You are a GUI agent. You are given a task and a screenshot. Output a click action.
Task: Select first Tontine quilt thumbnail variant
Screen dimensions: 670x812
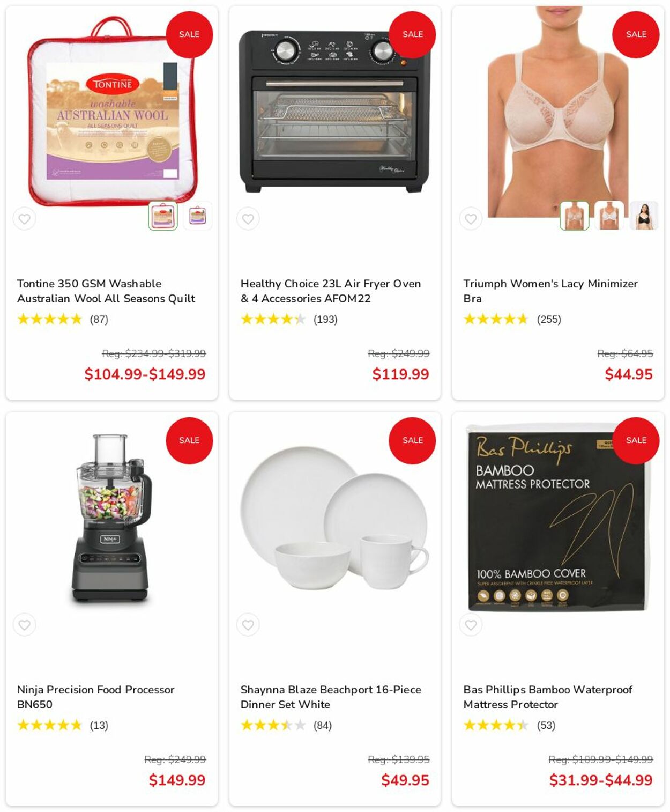click(163, 216)
